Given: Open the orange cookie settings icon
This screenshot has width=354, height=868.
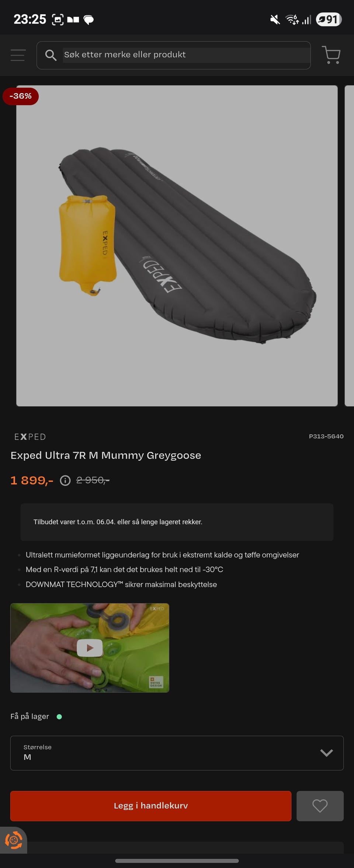Looking at the screenshot, I should 13,840.
